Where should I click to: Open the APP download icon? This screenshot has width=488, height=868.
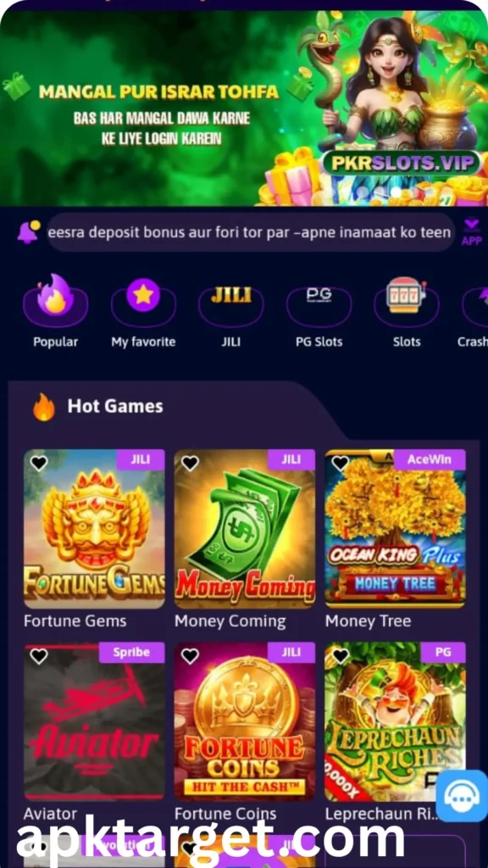tap(471, 231)
